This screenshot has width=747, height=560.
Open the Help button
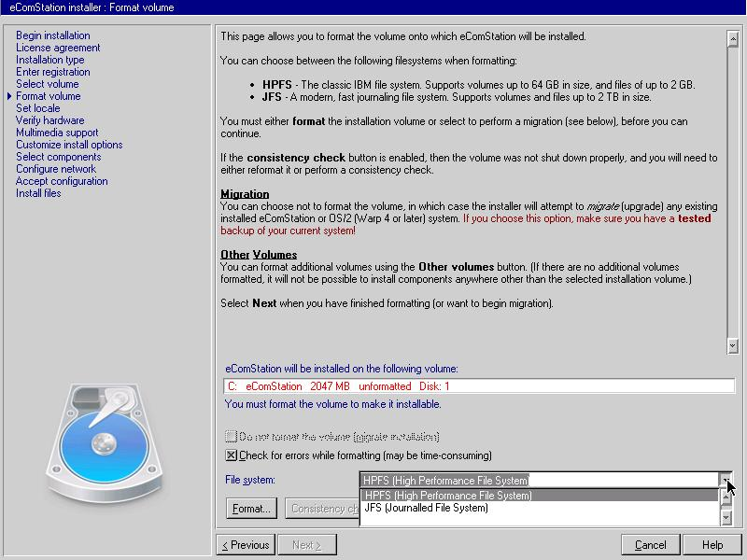pos(712,545)
